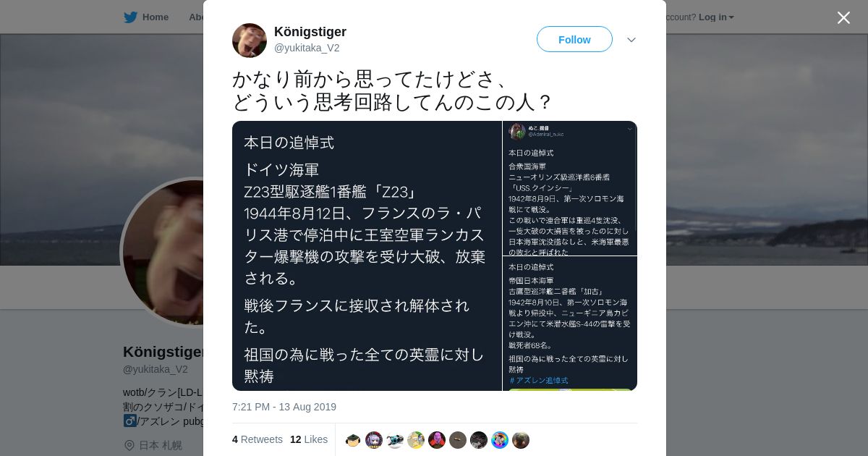Click the fifth liker's red avatar icon
868x456 pixels.
coord(437,440)
